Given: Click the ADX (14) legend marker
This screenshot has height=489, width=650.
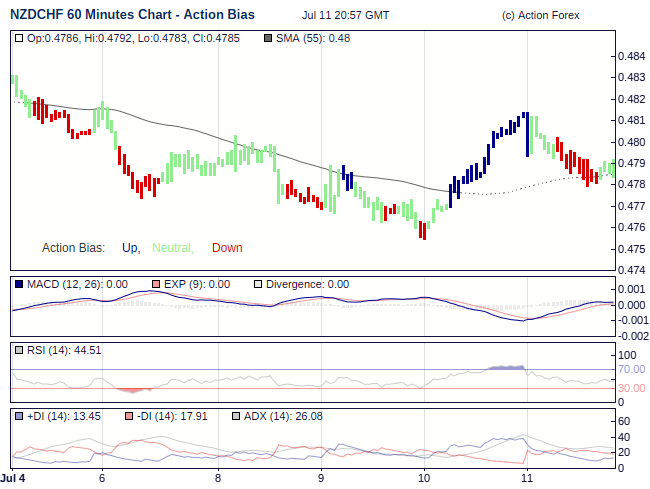Looking at the screenshot, I should tap(236, 416).
